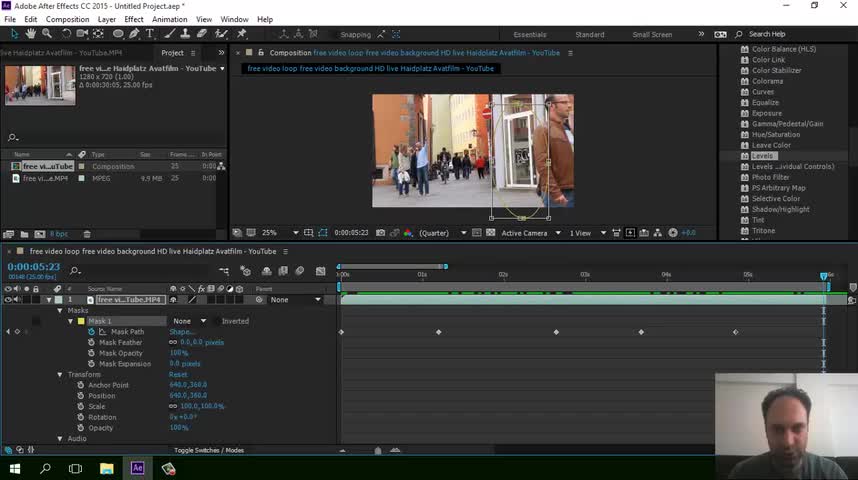Click the yellow Mask 1 color swatch
858x480 pixels.
(x=81, y=321)
